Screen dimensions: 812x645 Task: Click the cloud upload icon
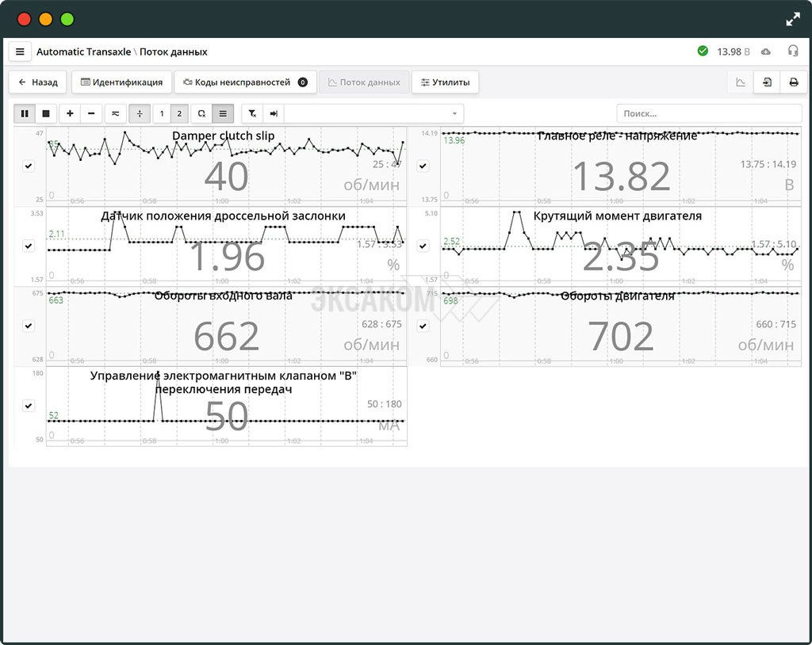click(765, 52)
